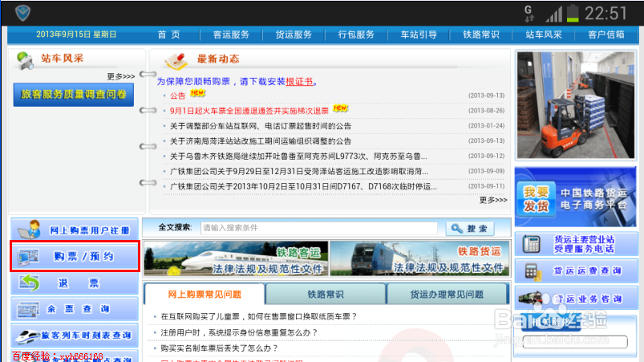This screenshot has width=644, height=362.
Task: Click 更多 under 站车风采 panel
Action: (x=121, y=76)
